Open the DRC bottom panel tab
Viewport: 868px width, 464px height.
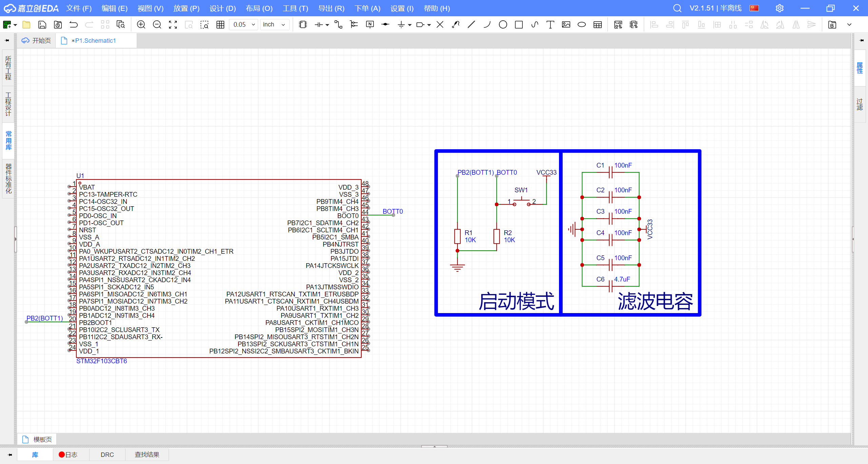tap(107, 455)
